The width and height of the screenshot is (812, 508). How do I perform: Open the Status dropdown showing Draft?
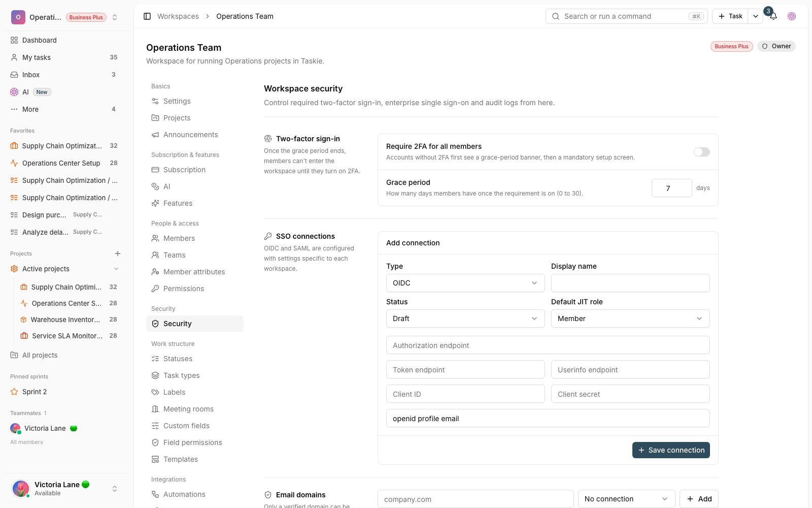pos(465,319)
